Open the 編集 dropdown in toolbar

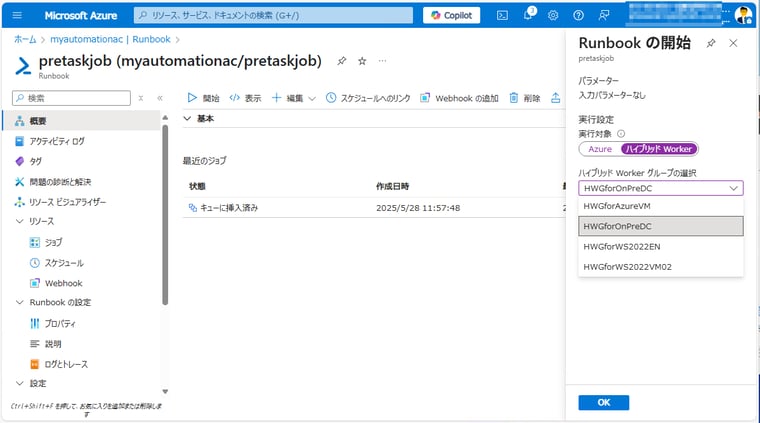294,98
